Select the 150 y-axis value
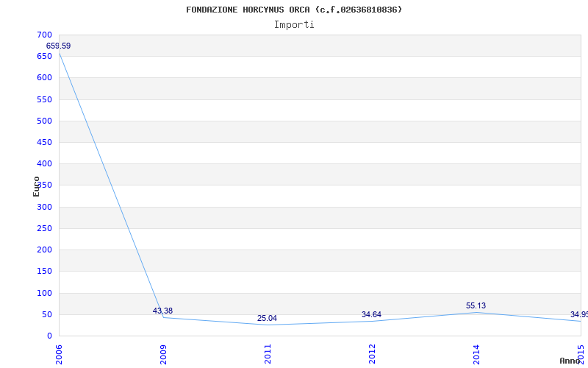The image size is (588, 368). 45,271
